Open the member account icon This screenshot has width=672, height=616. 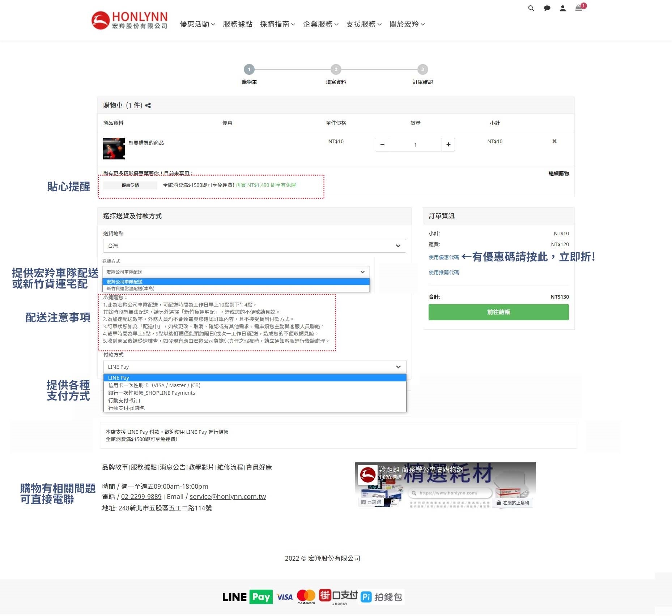pyautogui.click(x=562, y=8)
